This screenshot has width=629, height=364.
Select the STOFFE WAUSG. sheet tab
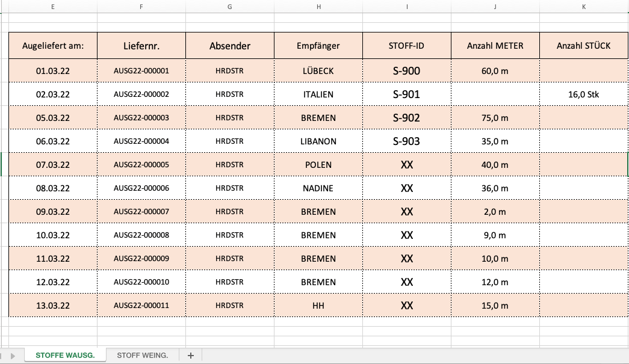[x=65, y=355]
